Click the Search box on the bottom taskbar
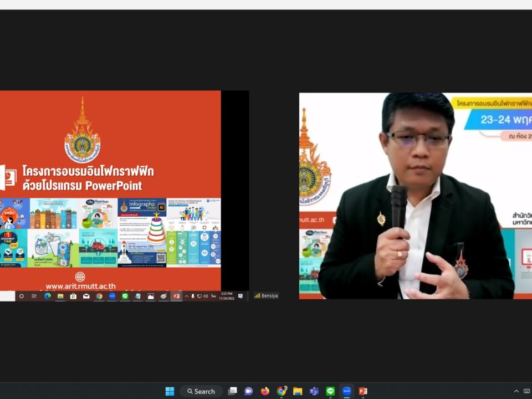This screenshot has height=399, width=532. pyautogui.click(x=201, y=391)
